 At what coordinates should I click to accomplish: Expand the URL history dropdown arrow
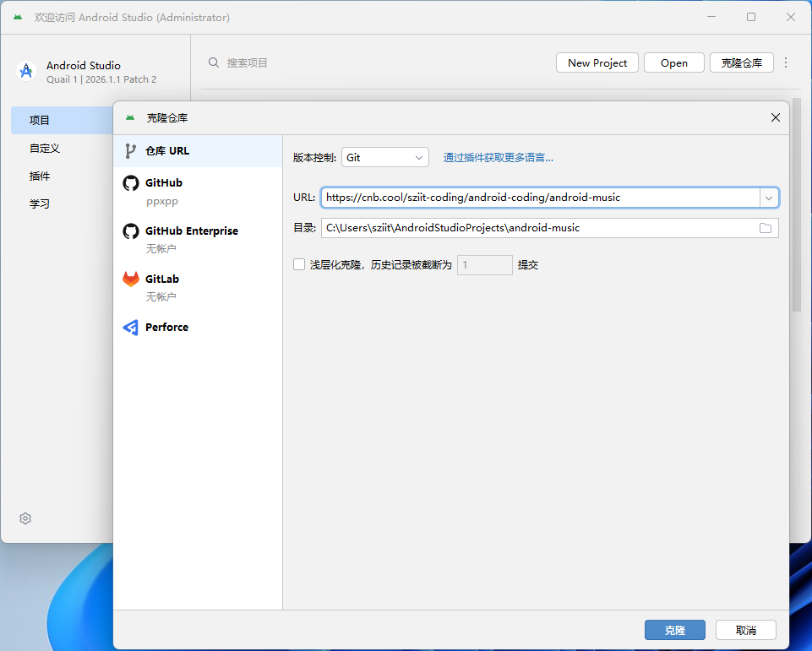(x=769, y=198)
